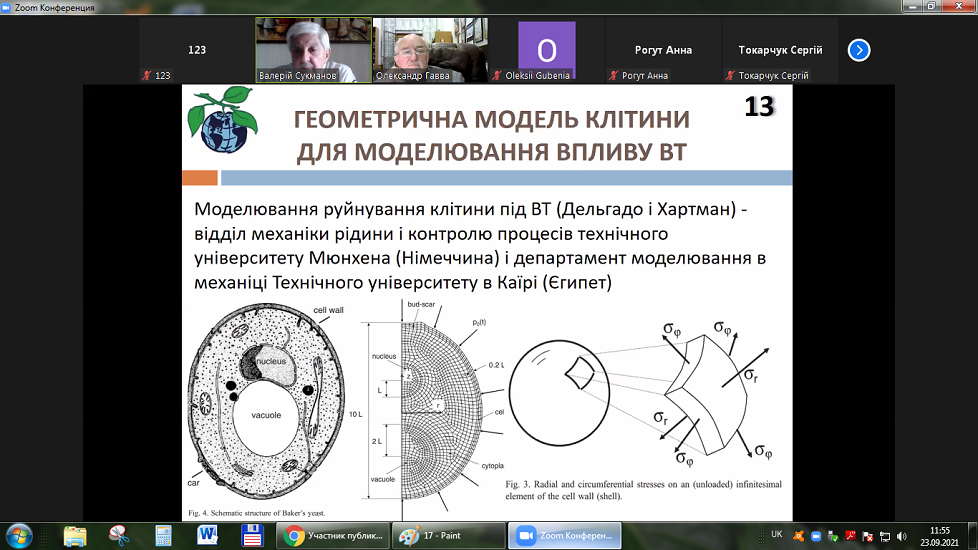The image size is (978, 550).
Task: Select the Рогут Анна participant tile
Action: click(663, 50)
